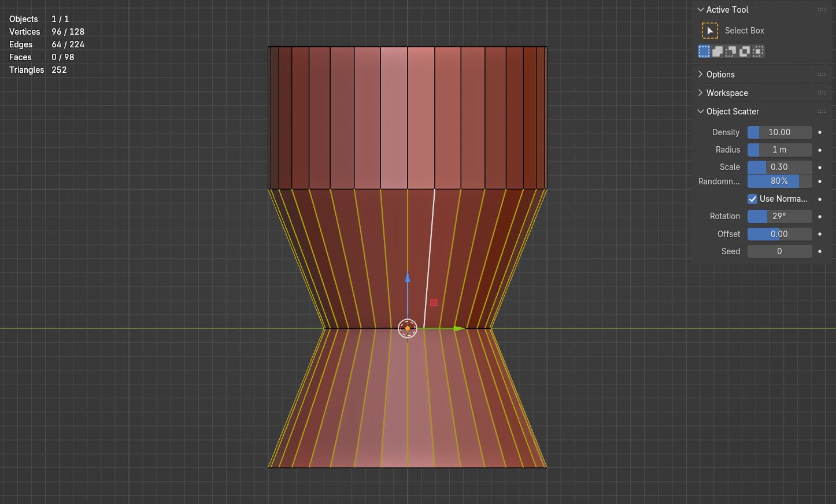This screenshot has height=504, width=836.
Task: Toggle the animate dot for Use Normal
Action: point(819,199)
